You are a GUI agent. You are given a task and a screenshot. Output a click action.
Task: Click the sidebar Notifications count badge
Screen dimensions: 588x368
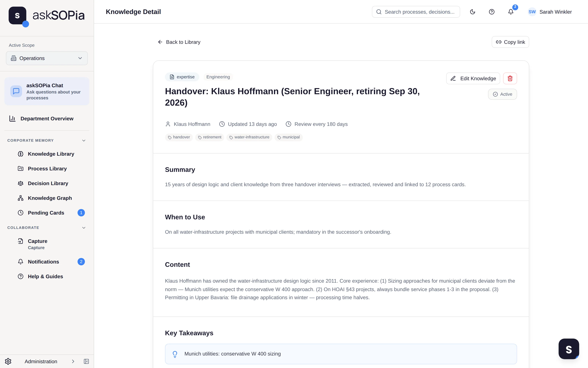tap(81, 262)
